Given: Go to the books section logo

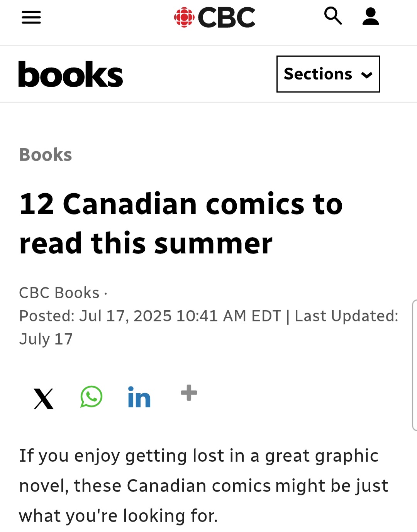Looking at the screenshot, I should click(x=71, y=74).
